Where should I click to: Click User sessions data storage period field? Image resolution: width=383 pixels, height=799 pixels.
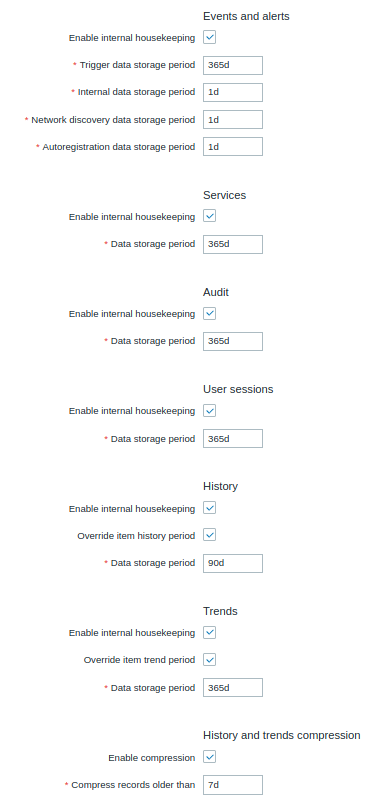point(233,439)
